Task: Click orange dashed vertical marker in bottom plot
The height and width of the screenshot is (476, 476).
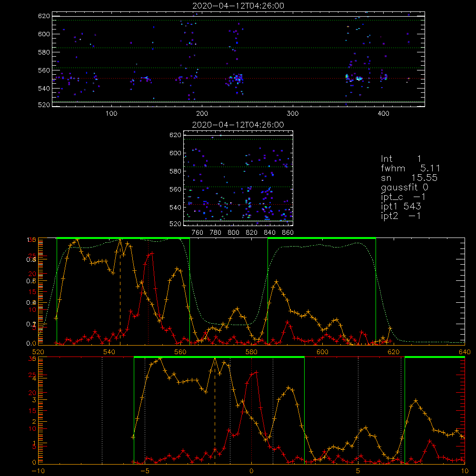Action: point(215,411)
